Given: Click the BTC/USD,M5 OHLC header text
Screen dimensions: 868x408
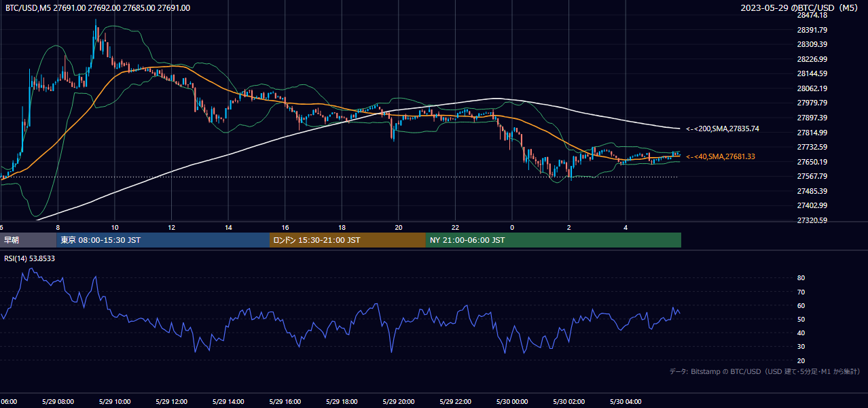Looking at the screenshot, I should point(98,8).
